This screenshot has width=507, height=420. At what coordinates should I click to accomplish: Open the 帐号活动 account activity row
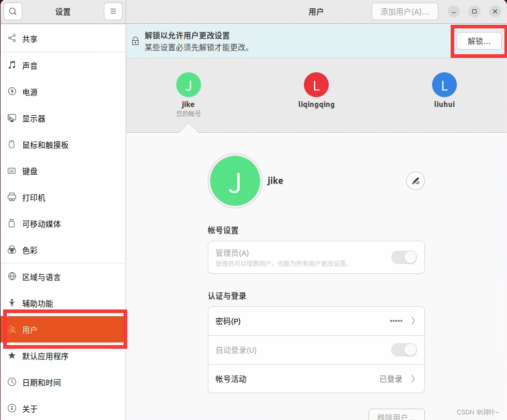point(316,379)
